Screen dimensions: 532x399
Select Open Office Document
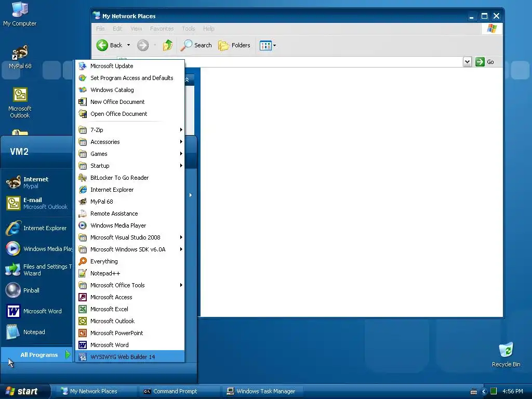(x=130, y=114)
